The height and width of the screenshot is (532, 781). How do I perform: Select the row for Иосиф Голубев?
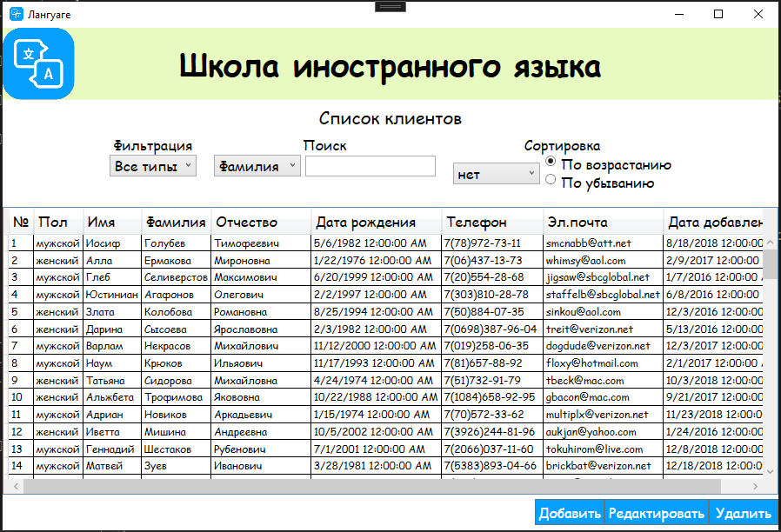coord(174,243)
